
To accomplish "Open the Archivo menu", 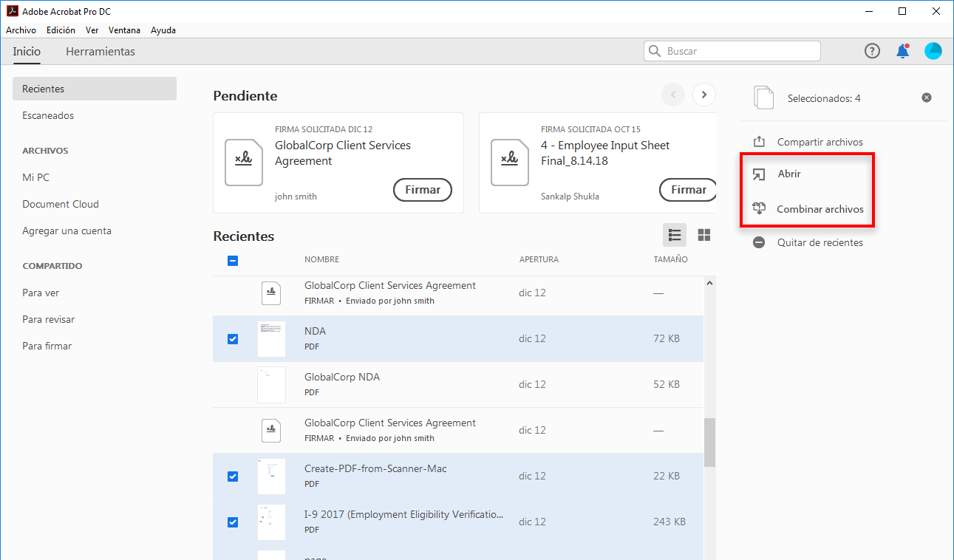I will [21, 30].
